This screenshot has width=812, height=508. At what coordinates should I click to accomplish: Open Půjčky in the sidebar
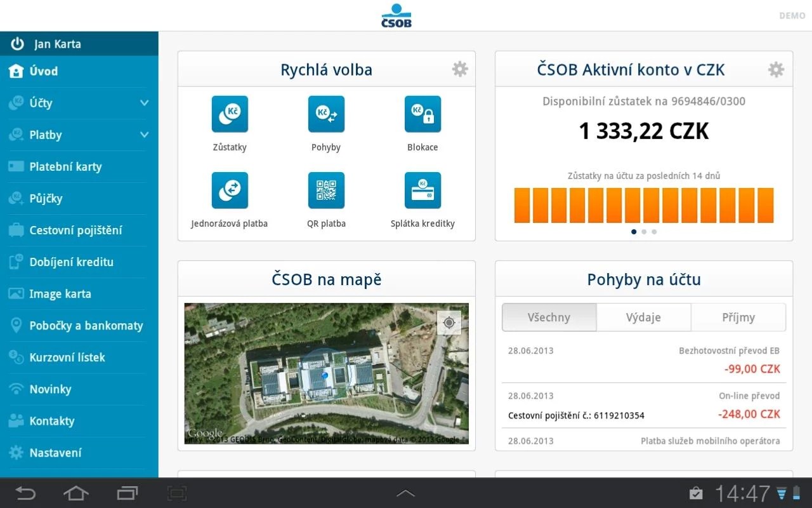[79, 198]
